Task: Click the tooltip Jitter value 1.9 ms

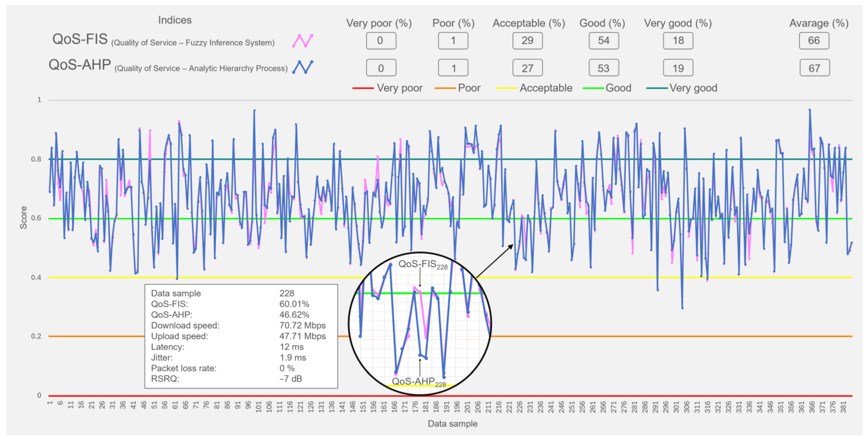Action: pyautogui.click(x=293, y=358)
